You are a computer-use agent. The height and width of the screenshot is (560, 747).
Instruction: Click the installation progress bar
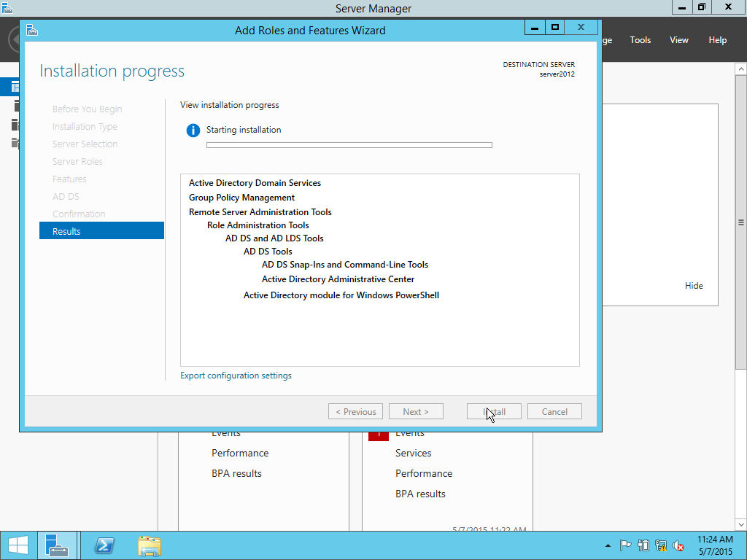(349, 144)
